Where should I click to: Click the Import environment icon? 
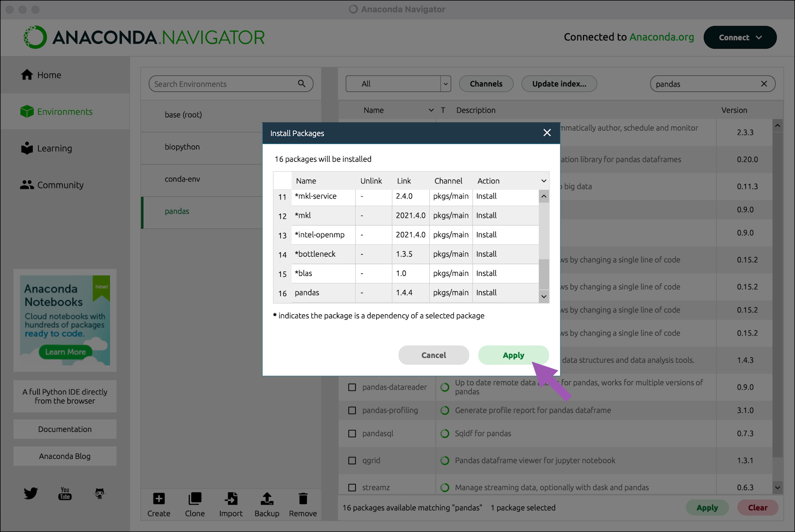click(231, 499)
